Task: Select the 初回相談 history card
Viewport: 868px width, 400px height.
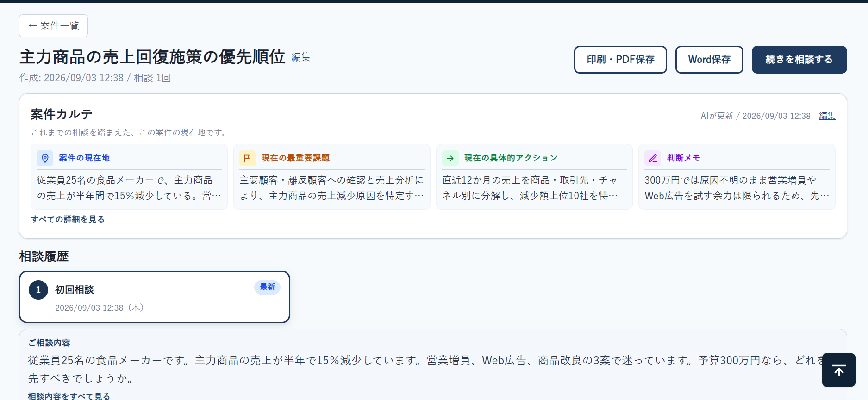Action: [x=155, y=297]
